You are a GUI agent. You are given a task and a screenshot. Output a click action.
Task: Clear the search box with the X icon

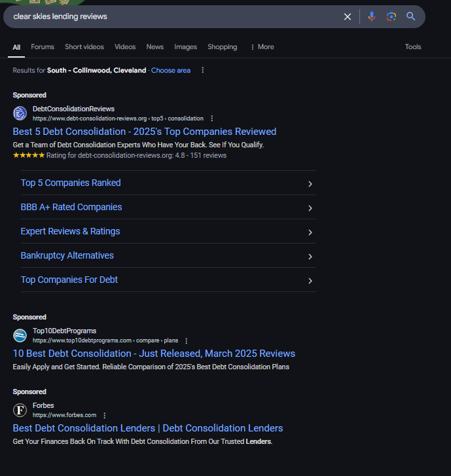pos(348,17)
